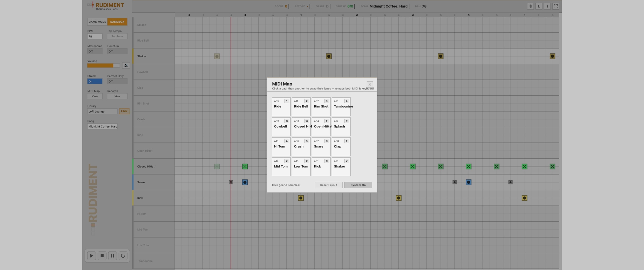Open the Song Midnight Coffee dropdown

point(102,127)
